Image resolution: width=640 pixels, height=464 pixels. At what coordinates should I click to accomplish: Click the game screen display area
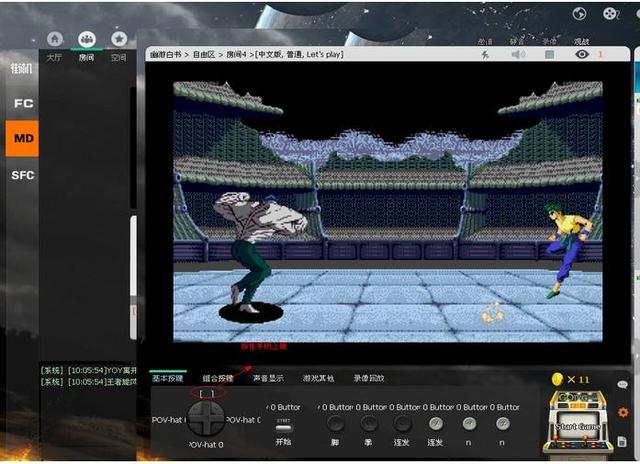pos(388,211)
